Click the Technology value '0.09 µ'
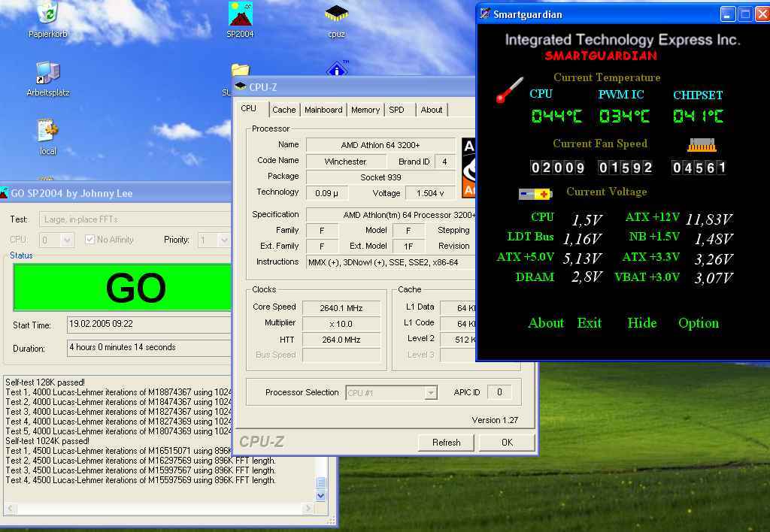The height and width of the screenshot is (532, 770). tap(326, 193)
